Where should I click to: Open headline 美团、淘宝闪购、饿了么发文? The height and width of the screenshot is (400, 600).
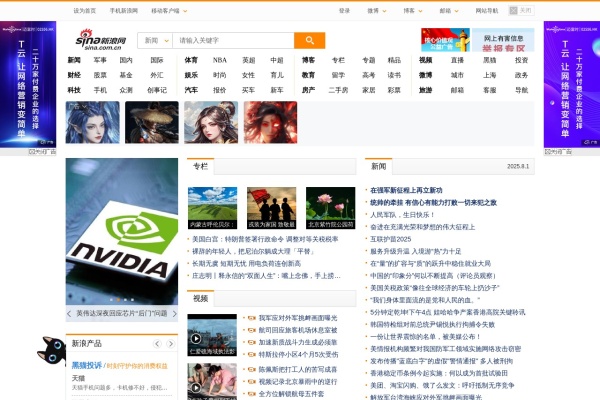[x=442, y=385]
